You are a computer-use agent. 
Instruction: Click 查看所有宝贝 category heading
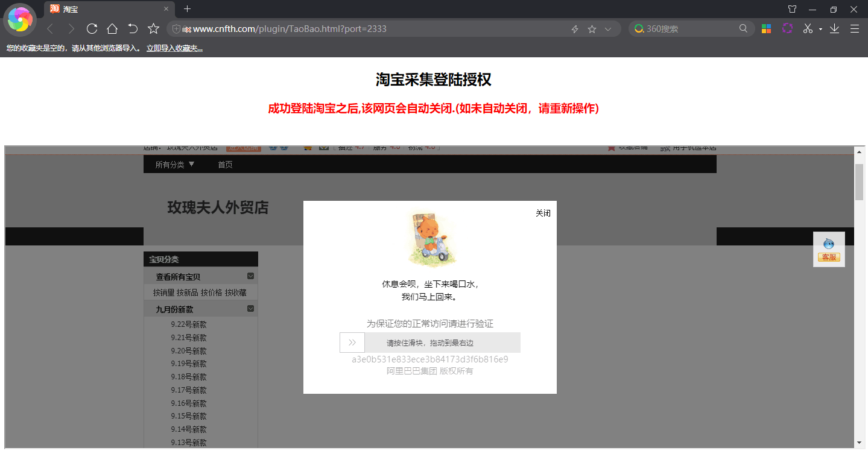[178, 277]
